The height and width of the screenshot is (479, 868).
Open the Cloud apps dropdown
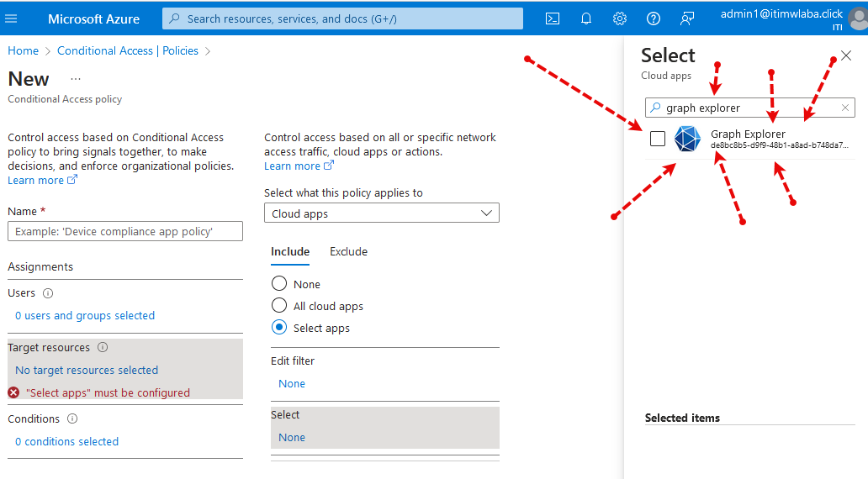point(381,213)
